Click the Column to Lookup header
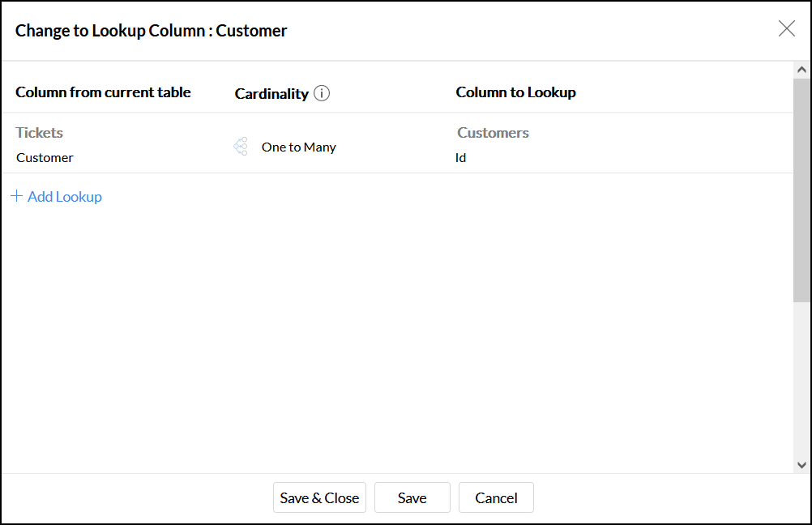Image resolution: width=812 pixels, height=525 pixels. pos(515,92)
